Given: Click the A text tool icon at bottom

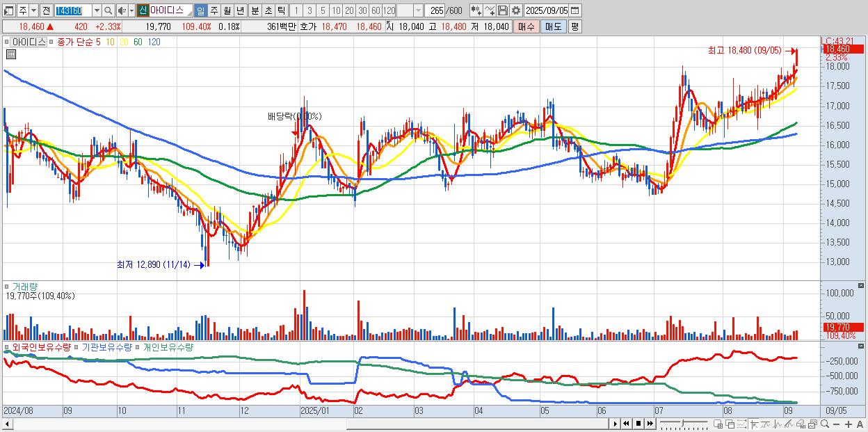Looking at the screenshot, I should (x=860, y=424).
